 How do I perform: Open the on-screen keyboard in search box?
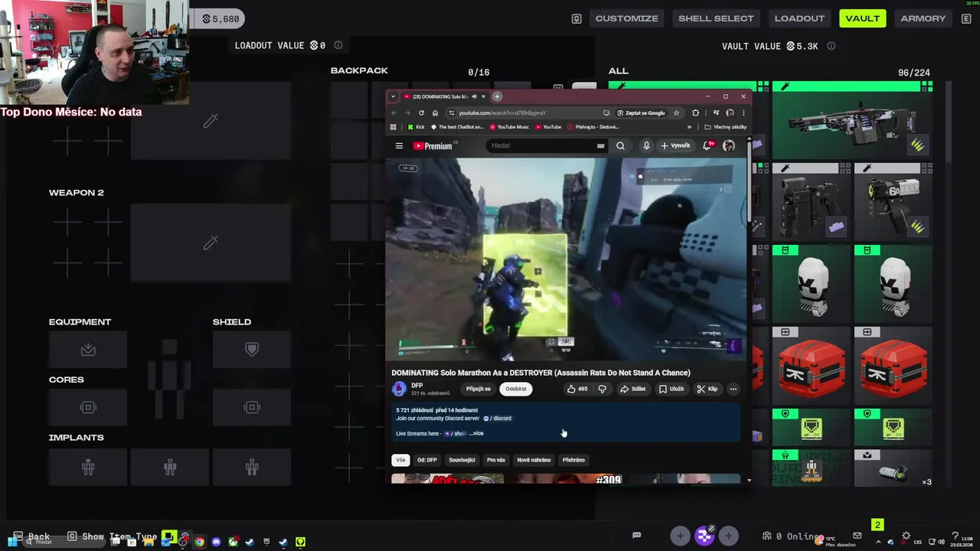click(600, 145)
